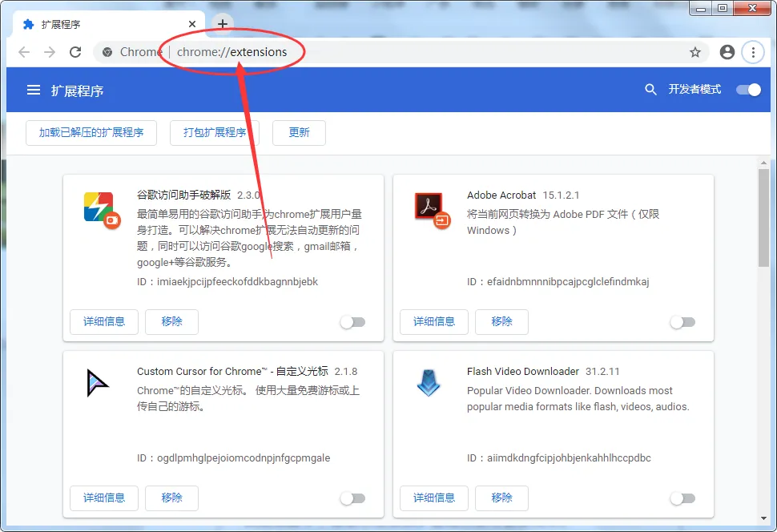777x532 pixels.
Task: Click the Custom Cursor extension icon
Action: (97, 383)
